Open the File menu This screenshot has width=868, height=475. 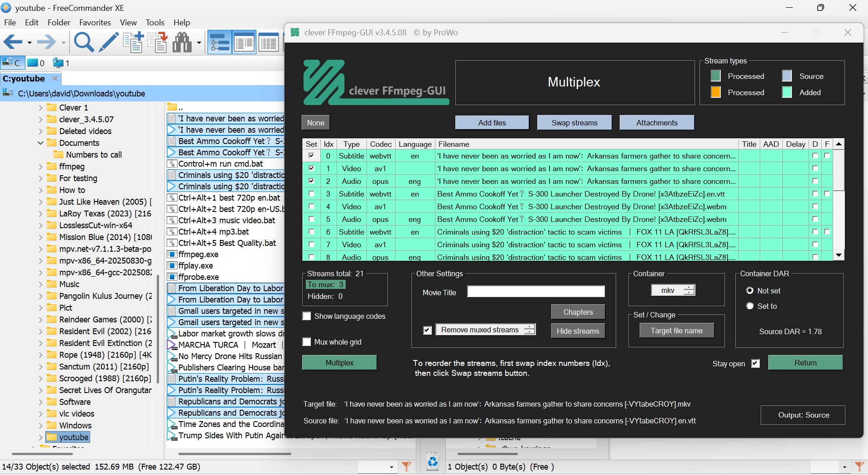pos(10,22)
